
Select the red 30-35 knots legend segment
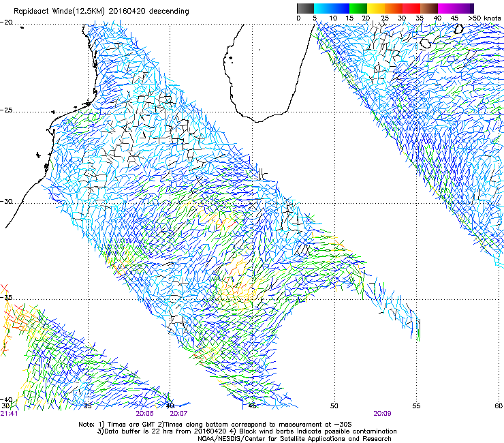411,8
